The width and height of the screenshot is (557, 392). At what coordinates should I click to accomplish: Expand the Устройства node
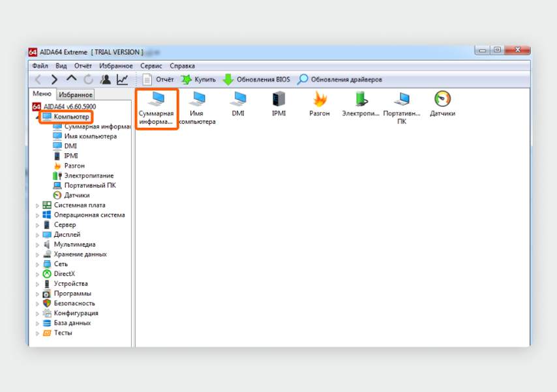click(37, 284)
